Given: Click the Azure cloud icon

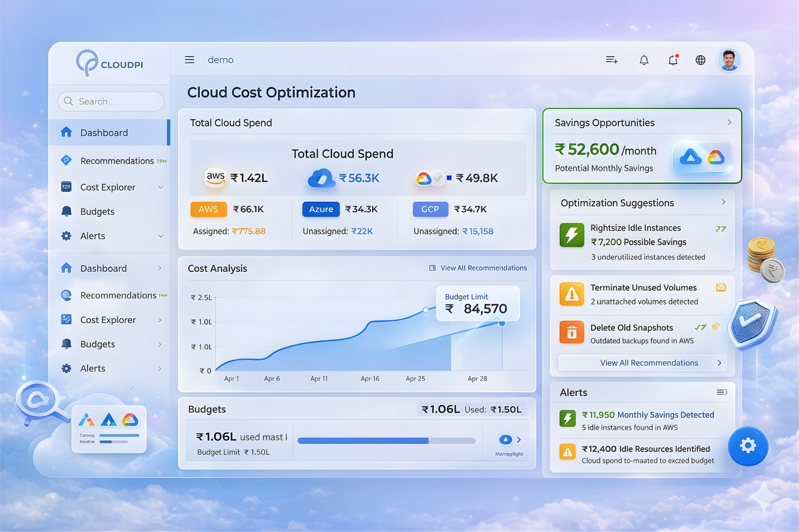Looking at the screenshot, I should 321,178.
